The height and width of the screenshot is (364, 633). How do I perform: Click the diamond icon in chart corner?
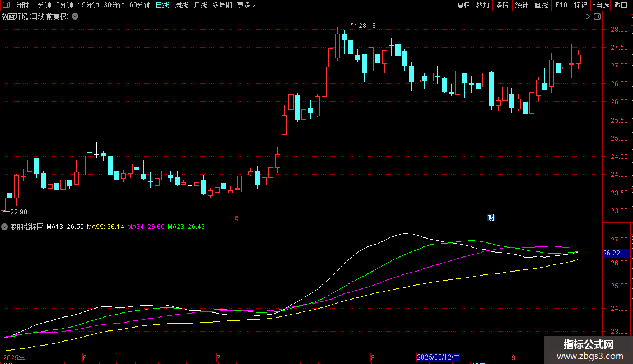click(x=587, y=17)
